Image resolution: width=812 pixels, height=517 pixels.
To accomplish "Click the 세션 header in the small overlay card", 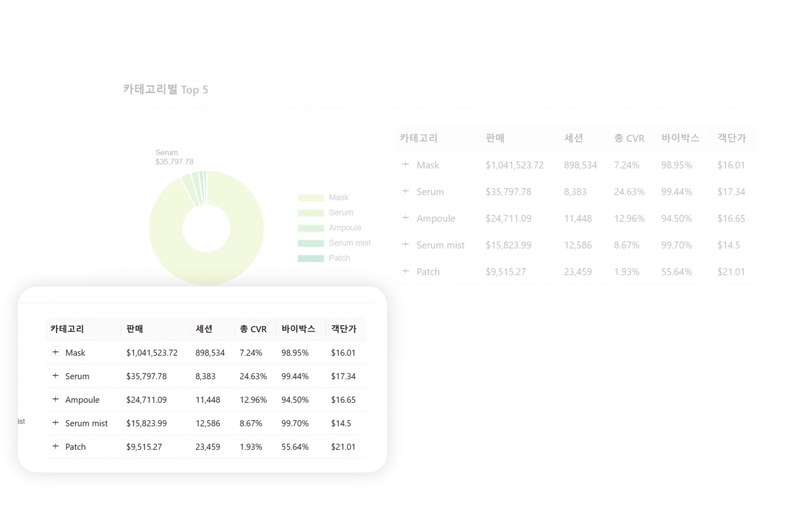I will click(204, 329).
